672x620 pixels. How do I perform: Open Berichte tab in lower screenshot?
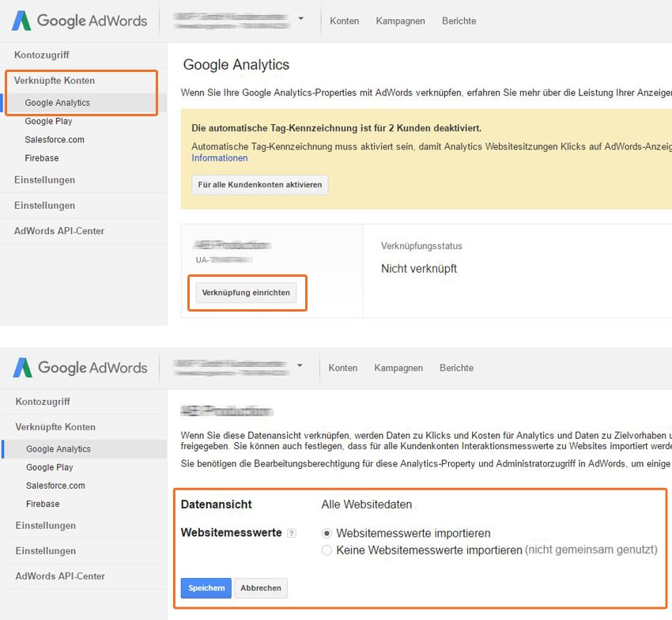[x=456, y=368]
